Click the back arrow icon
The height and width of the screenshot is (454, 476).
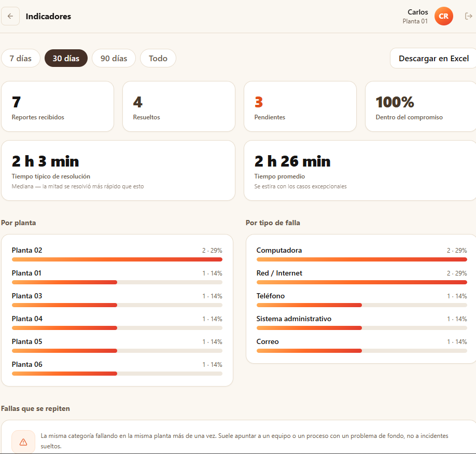10,16
